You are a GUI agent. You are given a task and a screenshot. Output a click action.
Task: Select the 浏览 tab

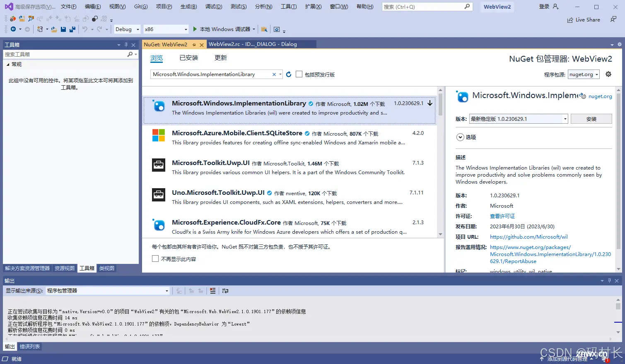[x=157, y=58]
